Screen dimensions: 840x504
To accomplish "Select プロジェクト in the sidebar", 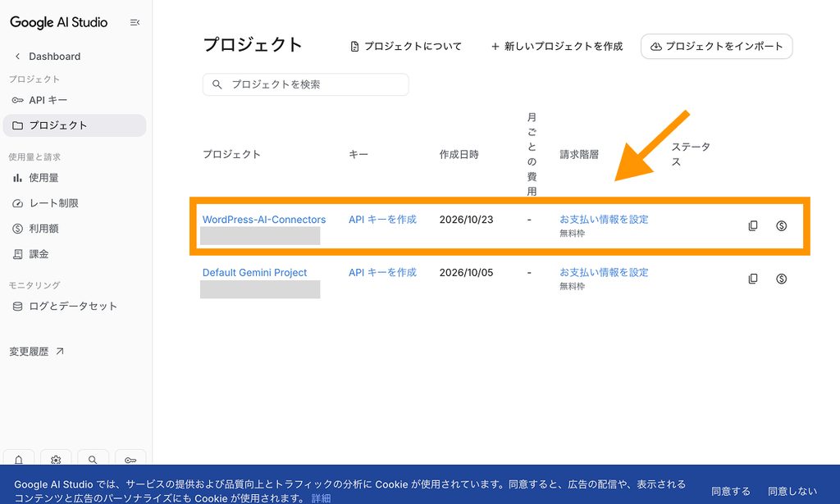I will pos(75,125).
